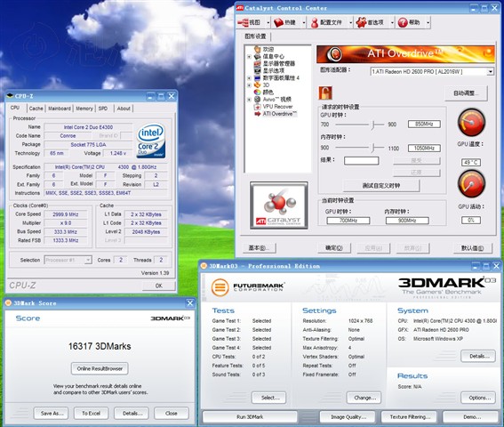This screenshot has height=427, width=504.
Task: Switch to the Mainboard tab in CPU-Z
Action: pos(60,109)
